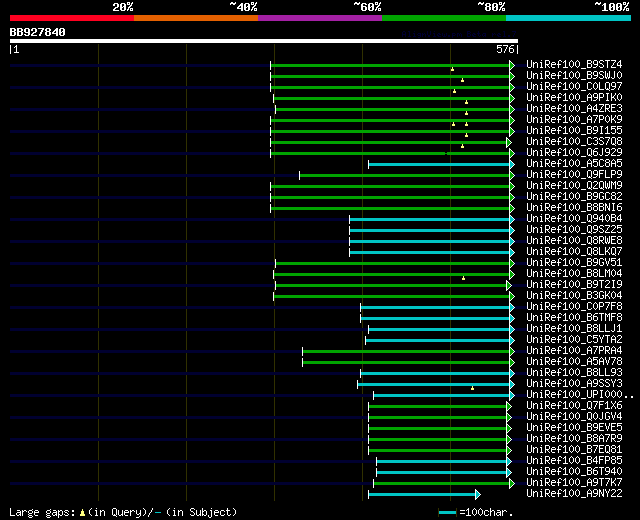Click the UniRef100_B7EQ81 label

(574, 450)
